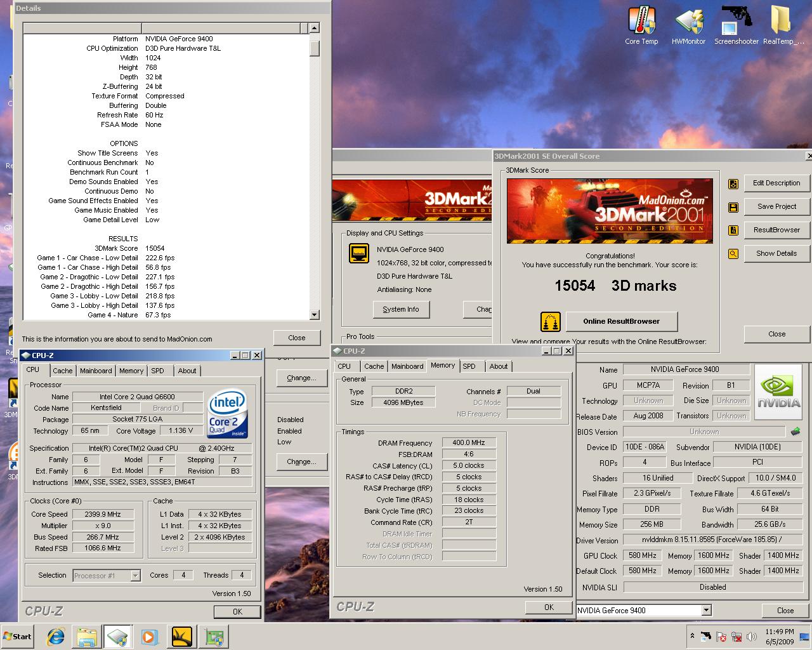
Task: Show hidden system tray icons
Action: (x=692, y=636)
